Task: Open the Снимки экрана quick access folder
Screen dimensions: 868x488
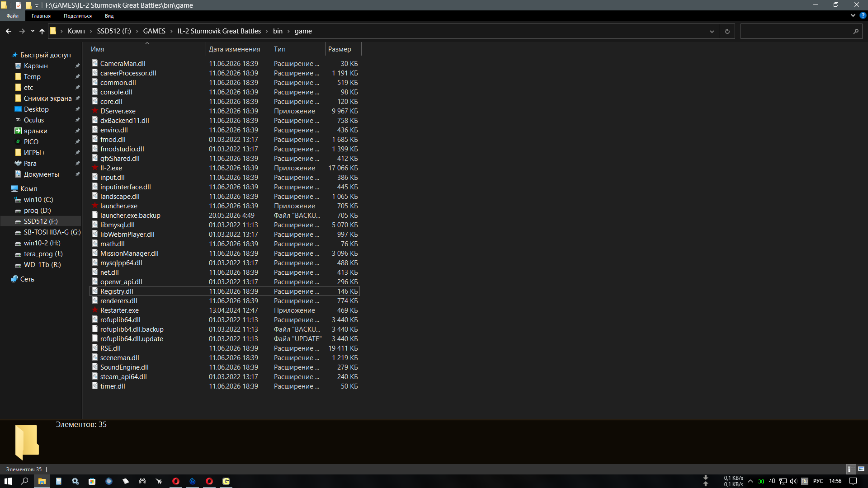Action: [x=47, y=99]
